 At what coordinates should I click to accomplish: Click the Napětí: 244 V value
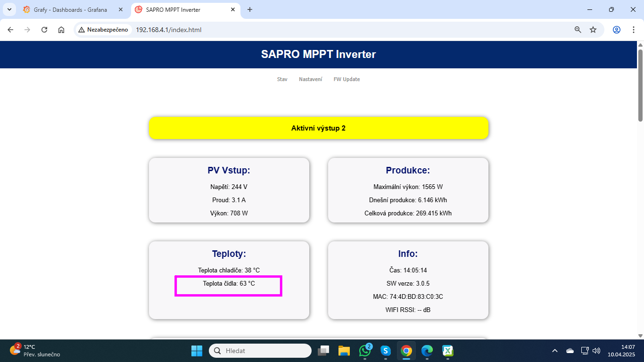(229, 187)
